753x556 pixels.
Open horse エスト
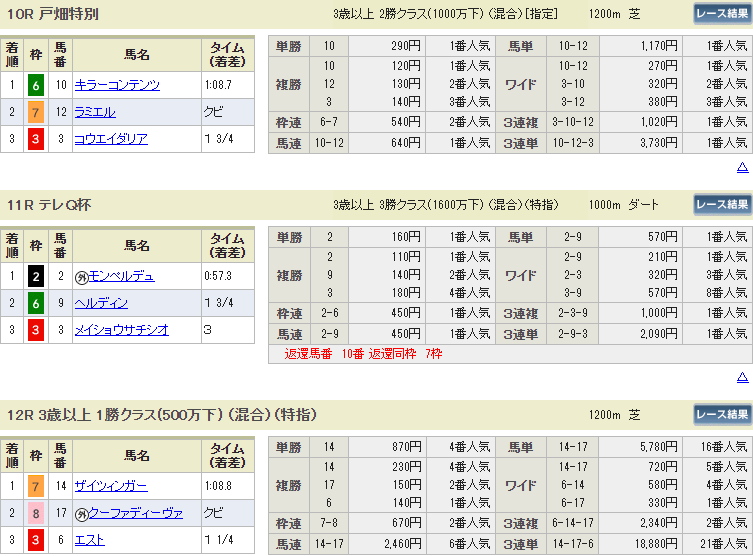(x=89, y=540)
